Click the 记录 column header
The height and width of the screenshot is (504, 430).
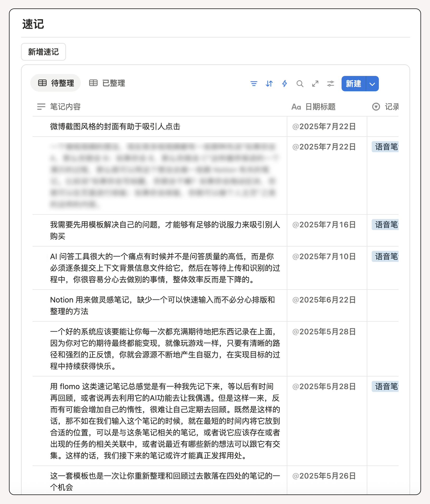pos(385,107)
